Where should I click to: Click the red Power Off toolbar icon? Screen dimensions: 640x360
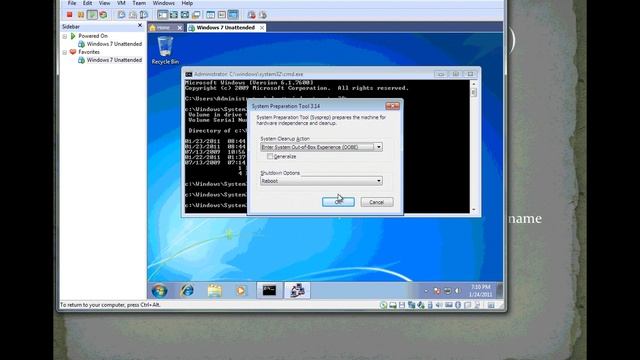tap(69, 15)
